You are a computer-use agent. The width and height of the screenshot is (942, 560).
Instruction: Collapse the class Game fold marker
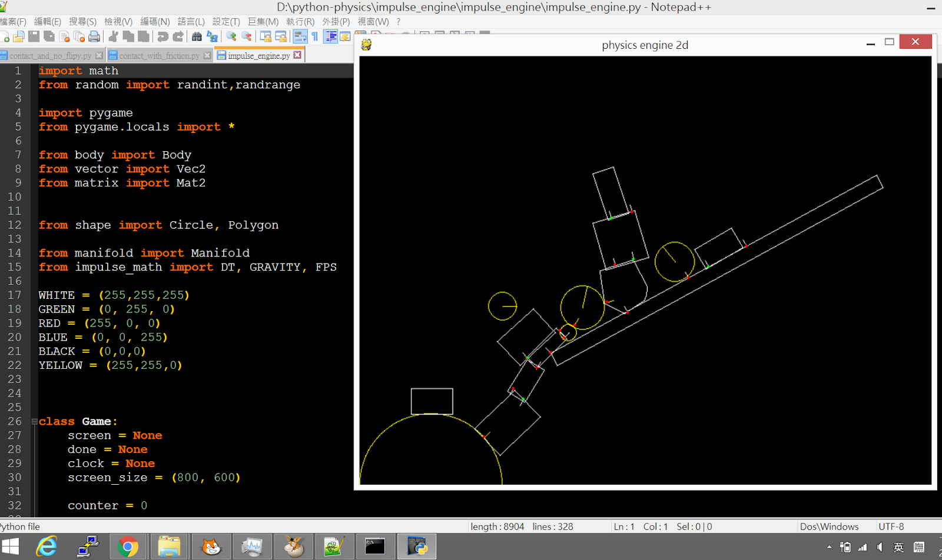(x=34, y=421)
